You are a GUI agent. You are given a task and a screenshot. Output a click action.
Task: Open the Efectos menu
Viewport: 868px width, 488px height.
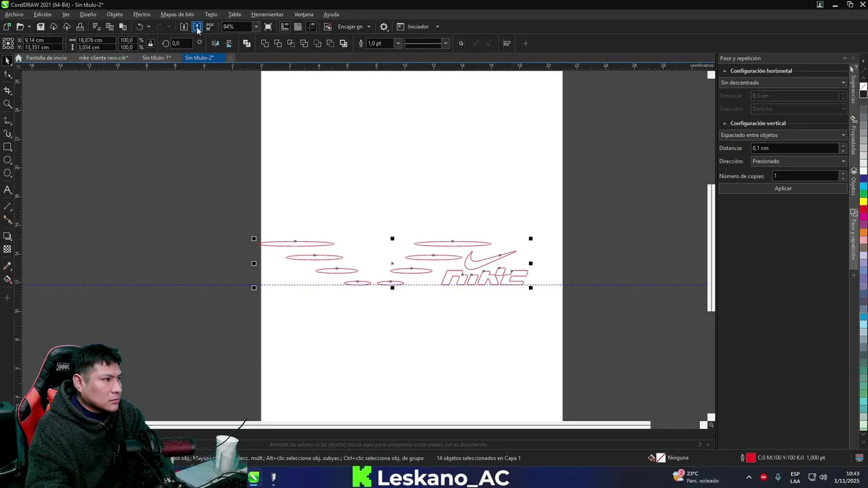point(142,14)
